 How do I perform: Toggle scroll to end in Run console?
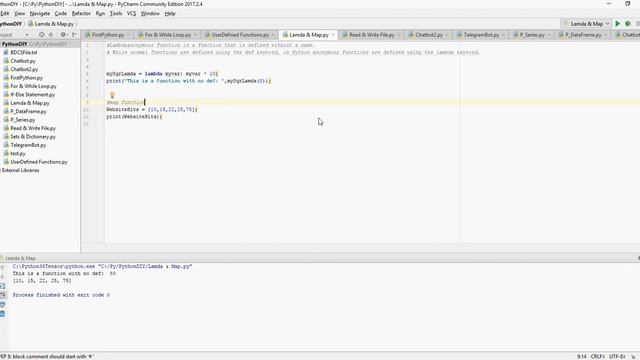click(x=2, y=295)
